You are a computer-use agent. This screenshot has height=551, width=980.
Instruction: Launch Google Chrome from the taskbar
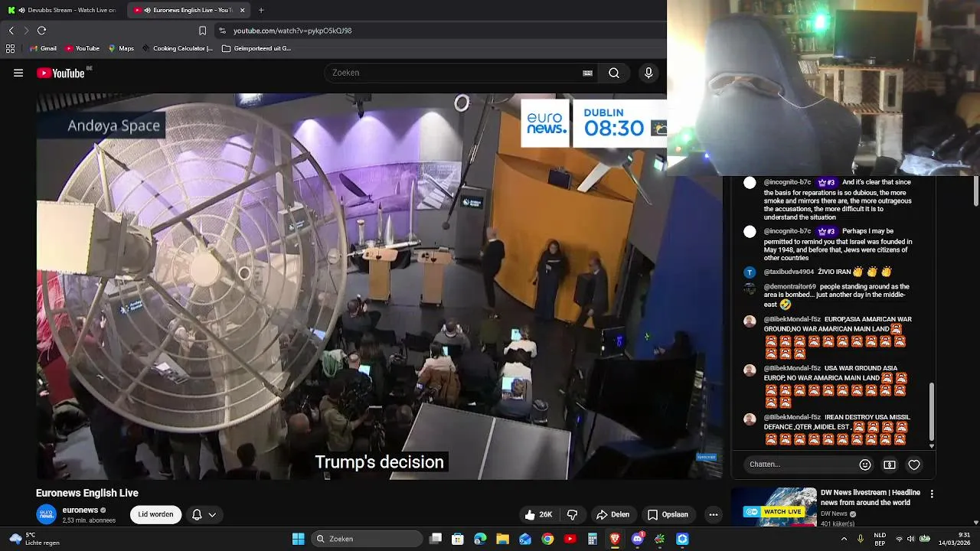[547, 539]
